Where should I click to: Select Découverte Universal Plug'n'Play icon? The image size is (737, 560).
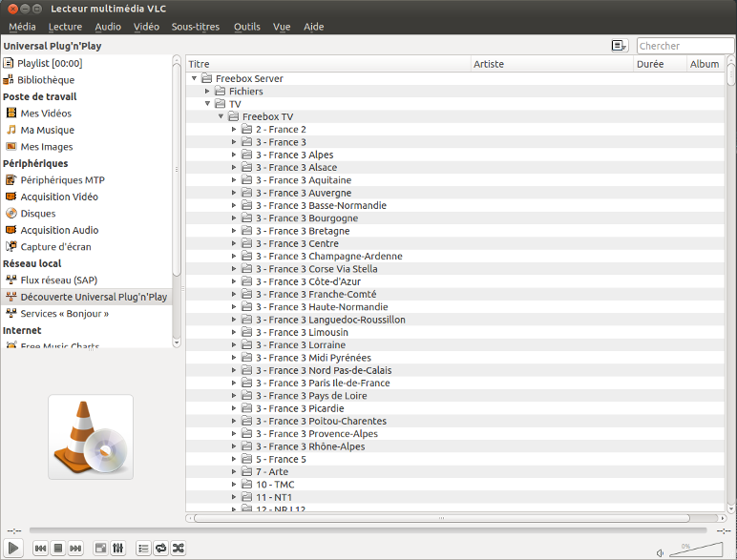[x=11, y=297]
